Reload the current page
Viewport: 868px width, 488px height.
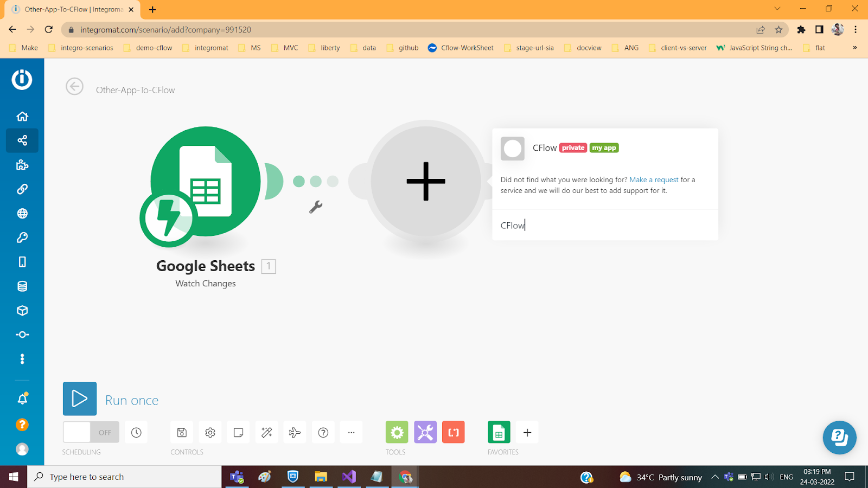pos(49,30)
